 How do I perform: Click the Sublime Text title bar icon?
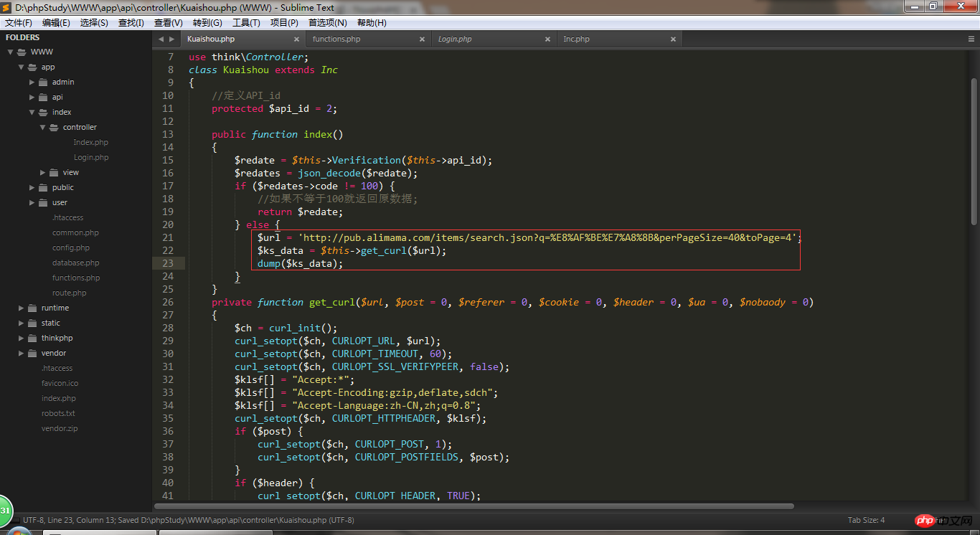(x=7, y=7)
